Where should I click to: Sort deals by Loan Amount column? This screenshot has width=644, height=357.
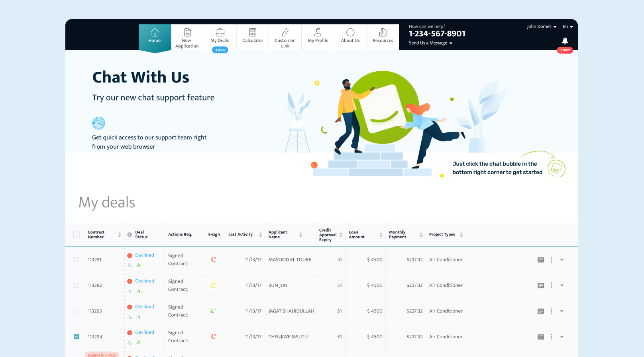click(381, 235)
